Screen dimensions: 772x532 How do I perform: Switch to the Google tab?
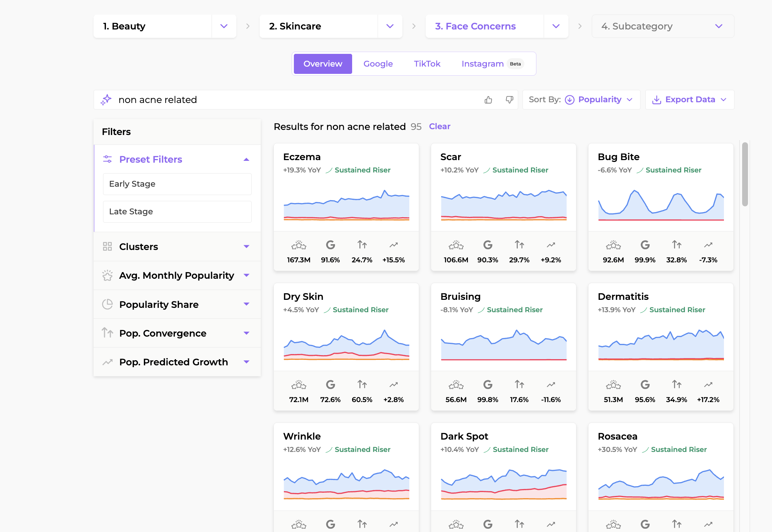click(x=378, y=64)
